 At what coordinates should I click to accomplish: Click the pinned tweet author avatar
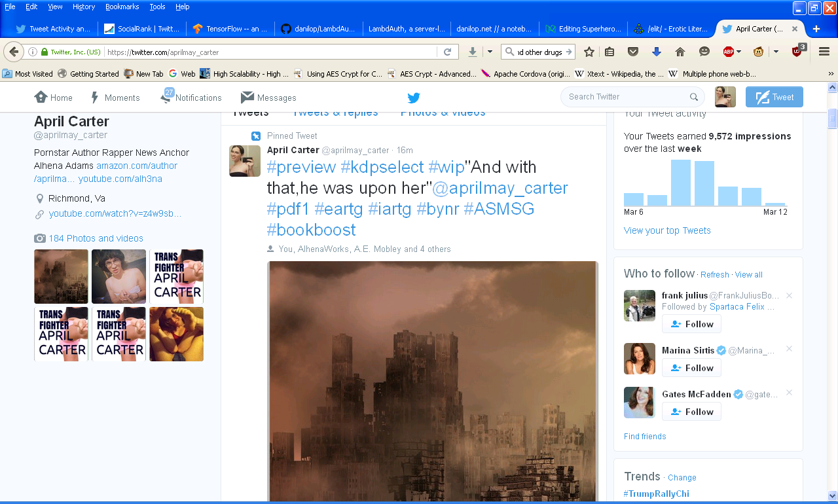click(x=245, y=161)
